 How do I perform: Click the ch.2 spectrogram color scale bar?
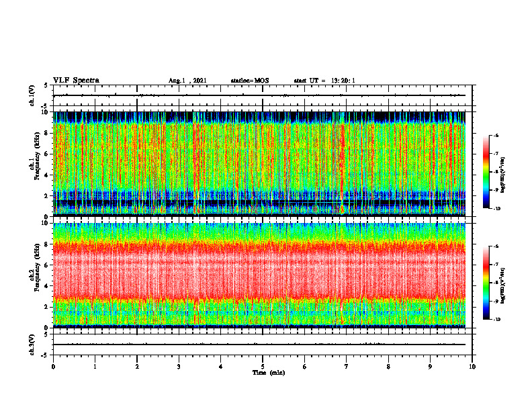point(486,283)
